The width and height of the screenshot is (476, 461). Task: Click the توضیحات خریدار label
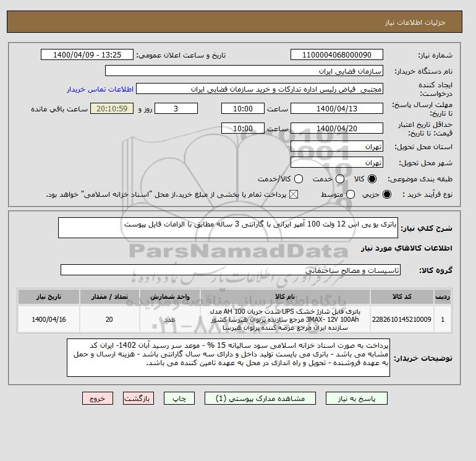423,358
